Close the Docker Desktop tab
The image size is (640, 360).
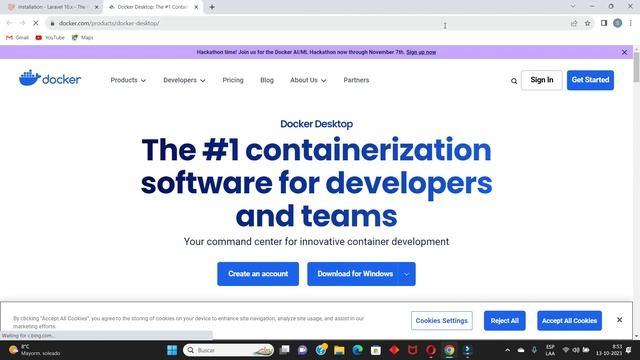196,7
